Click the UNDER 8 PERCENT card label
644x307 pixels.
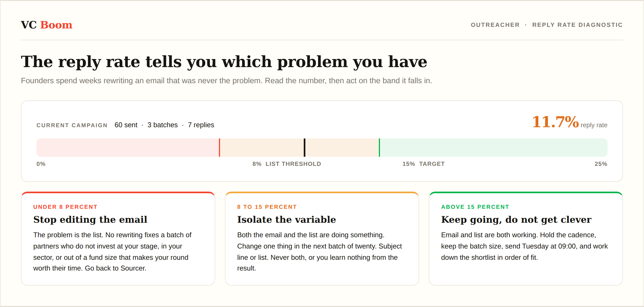65,207
